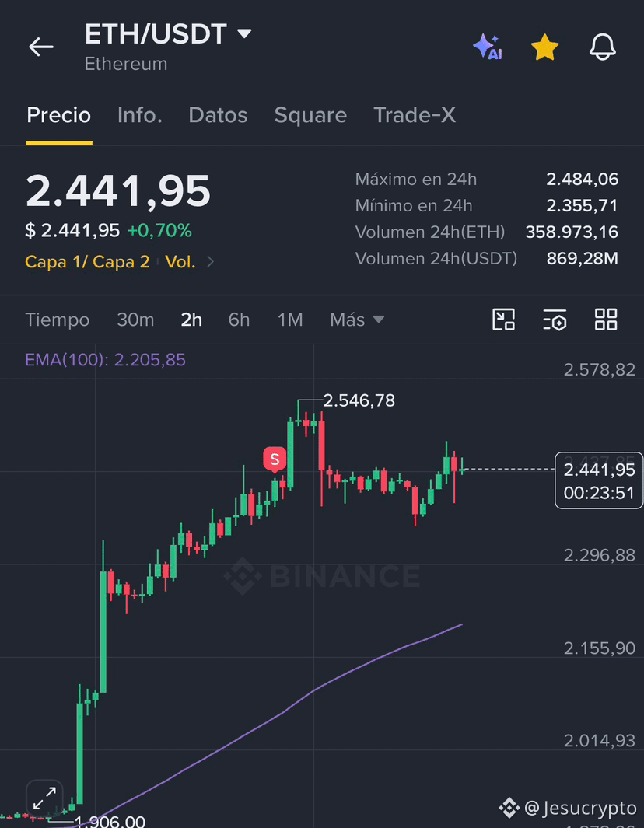This screenshot has width=644, height=828.
Task: Open the AI sparkle assistant icon
Action: (487, 47)
